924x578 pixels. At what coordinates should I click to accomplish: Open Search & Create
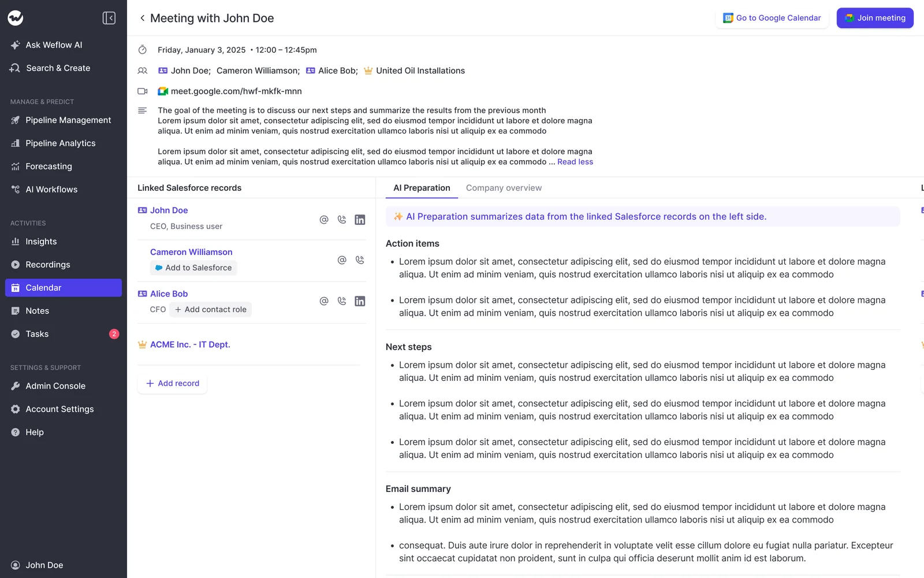pos(64,68)
